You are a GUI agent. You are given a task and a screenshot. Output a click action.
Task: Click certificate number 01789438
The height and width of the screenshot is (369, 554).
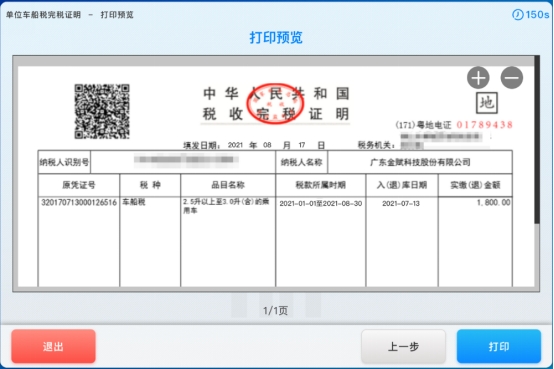coord(484,125)
